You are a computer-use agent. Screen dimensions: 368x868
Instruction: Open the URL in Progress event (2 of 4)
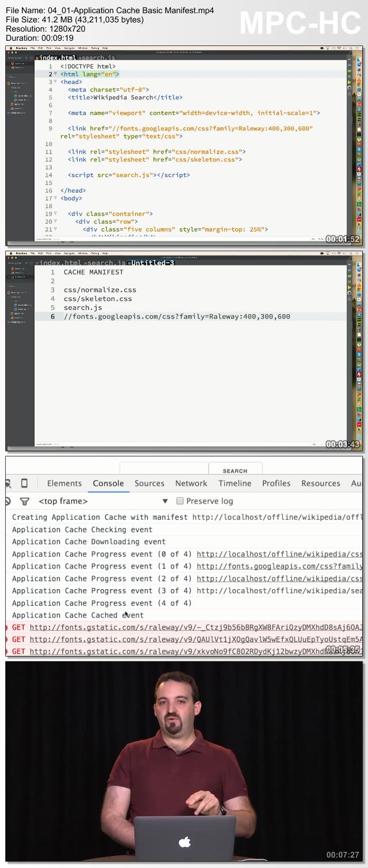tap(279, 578)
